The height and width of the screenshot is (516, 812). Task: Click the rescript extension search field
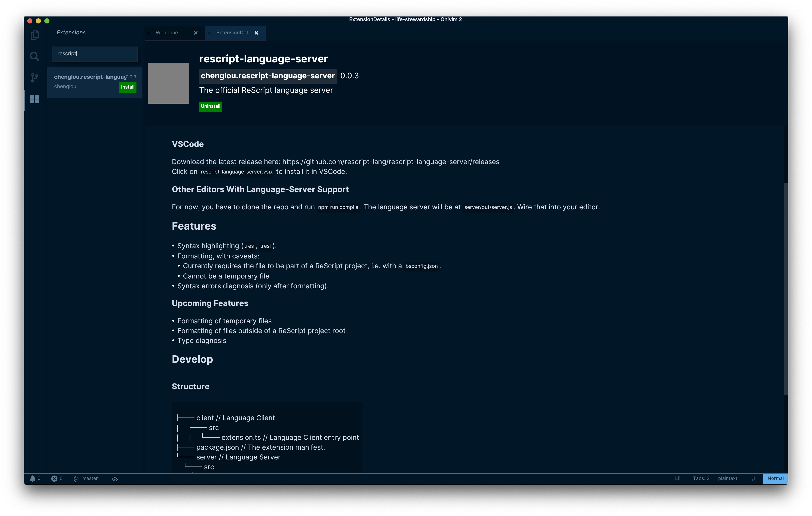tap(94, 54)
